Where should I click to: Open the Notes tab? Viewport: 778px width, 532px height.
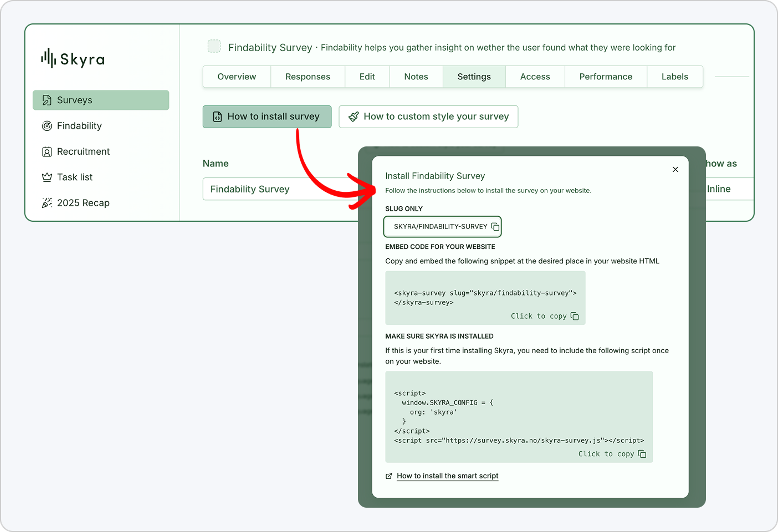tap(416, 77)
